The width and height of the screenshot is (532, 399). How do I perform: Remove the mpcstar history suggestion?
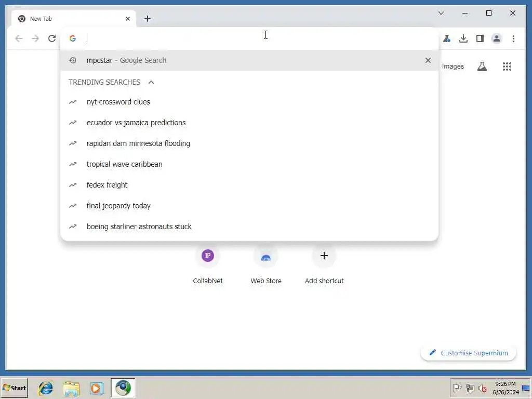(428, 60)
